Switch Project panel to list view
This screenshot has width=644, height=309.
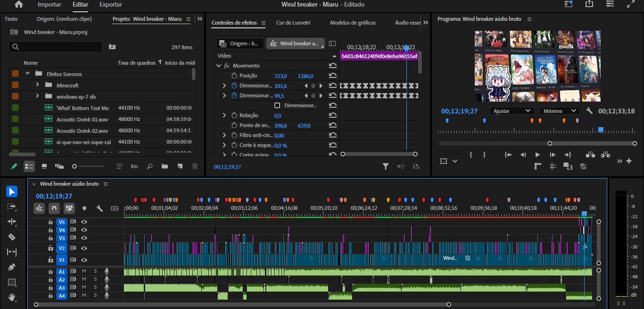click(30, 167)
